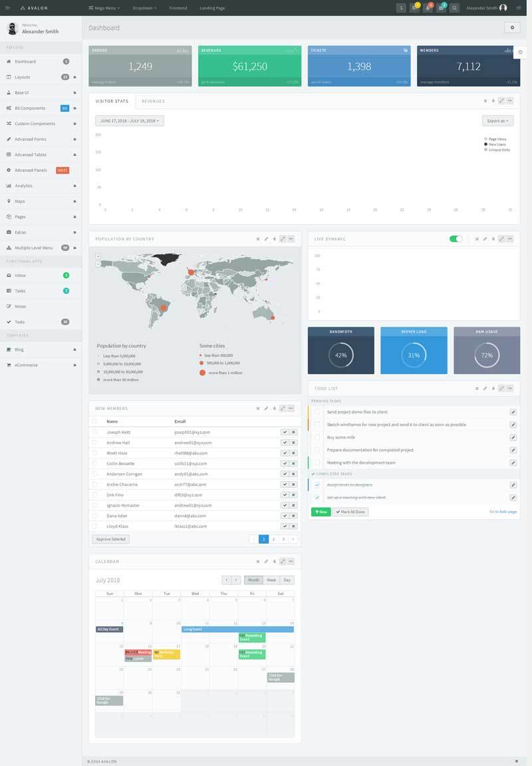Expand the Todo List panel to fullscreen
This screenshot has width=532, height=766.
(502, 388)
